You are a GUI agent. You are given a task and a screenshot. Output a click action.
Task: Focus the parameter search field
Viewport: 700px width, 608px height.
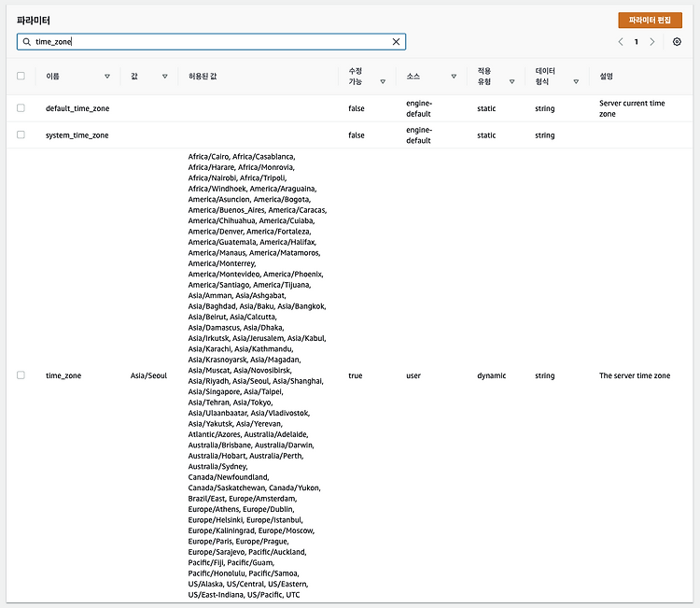(211, 41)
